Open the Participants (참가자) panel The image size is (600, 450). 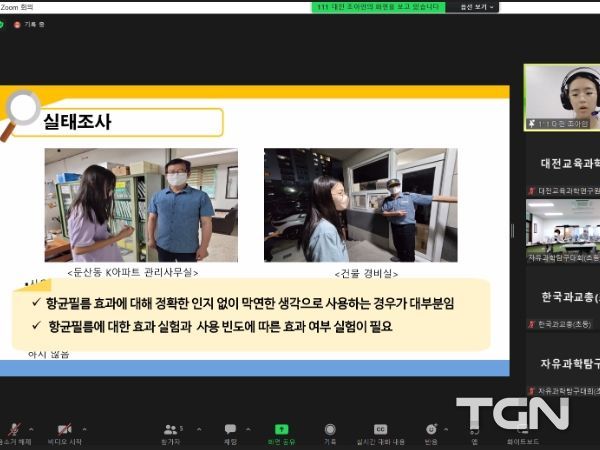pyautogui.click(x=171, y=434)
